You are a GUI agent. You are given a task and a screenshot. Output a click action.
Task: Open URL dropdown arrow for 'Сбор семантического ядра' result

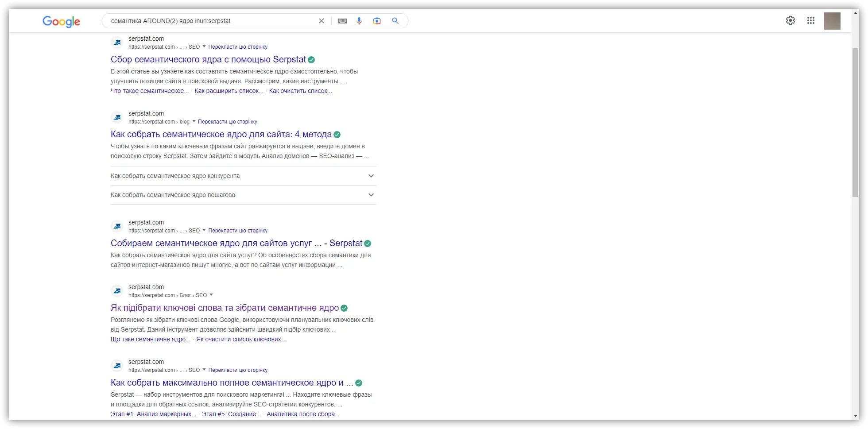(204, 46)
